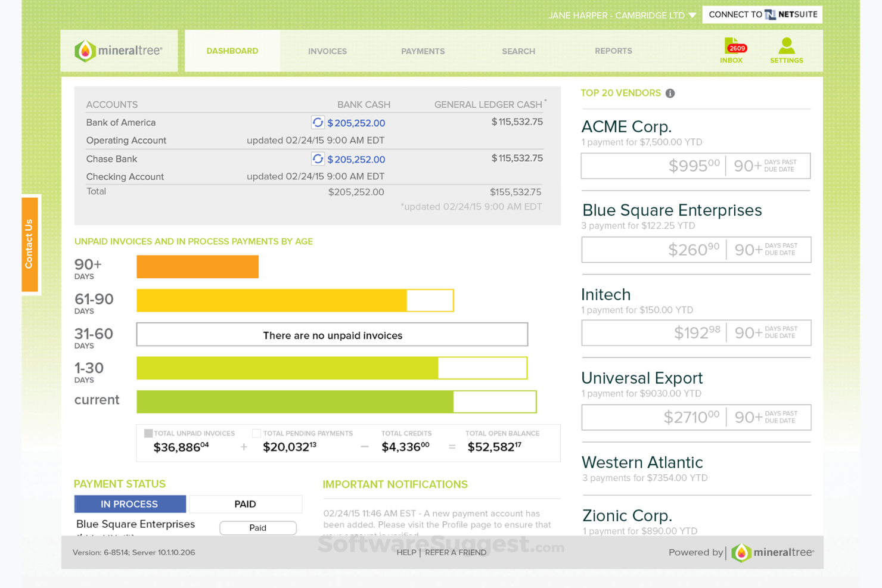
Task: Click the General Ledger Cash column header
Action: coord(488,105)
